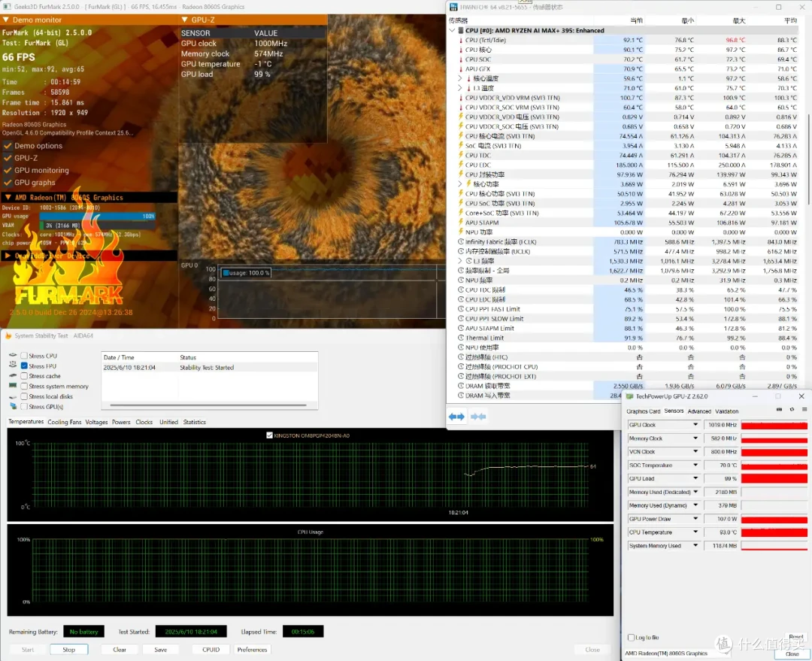Open AIDA64 Preferences
The width and height of the screenshot is (812, 661).
[x=252, y=650]
